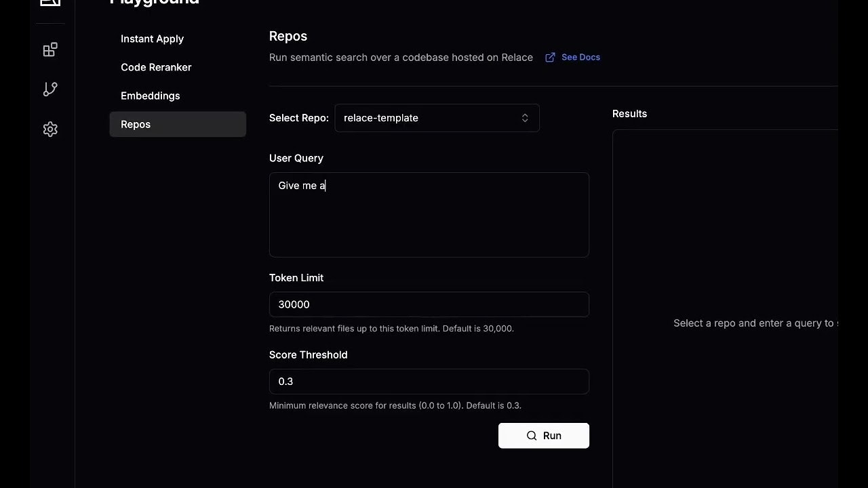868x488 pixels.
Task: Open the blocks icon in left sidebar
Action: [50, 50]
